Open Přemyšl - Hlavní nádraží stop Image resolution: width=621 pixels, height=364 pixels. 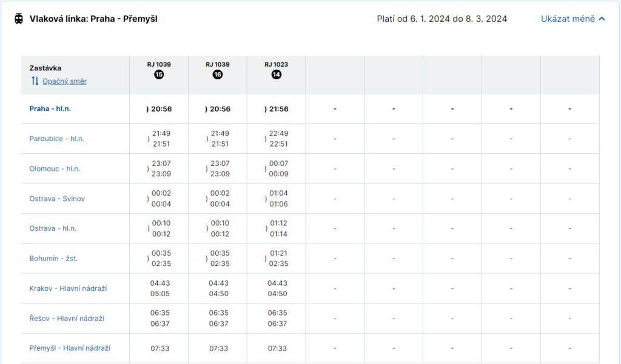pos(70,348)
